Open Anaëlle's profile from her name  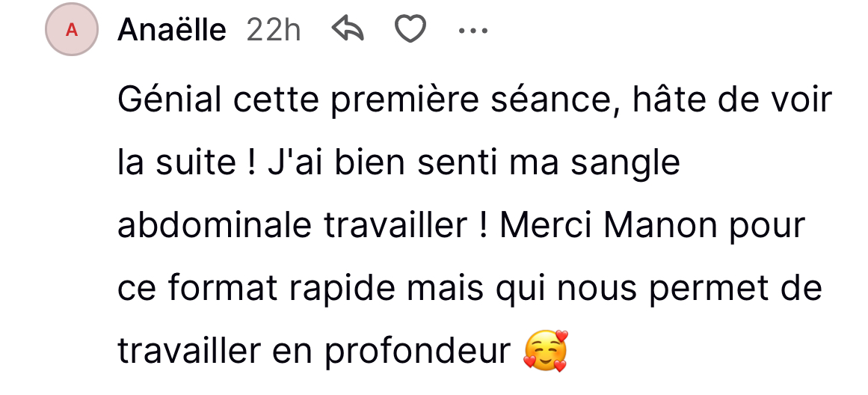pyautogui.click(x=172, y=31)
